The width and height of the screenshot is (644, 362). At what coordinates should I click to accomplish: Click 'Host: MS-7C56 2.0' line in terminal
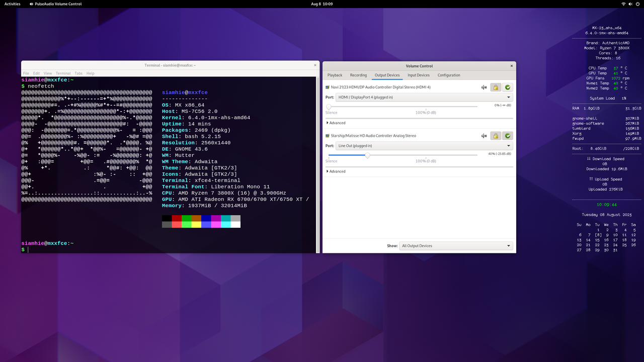click(190, 111)
